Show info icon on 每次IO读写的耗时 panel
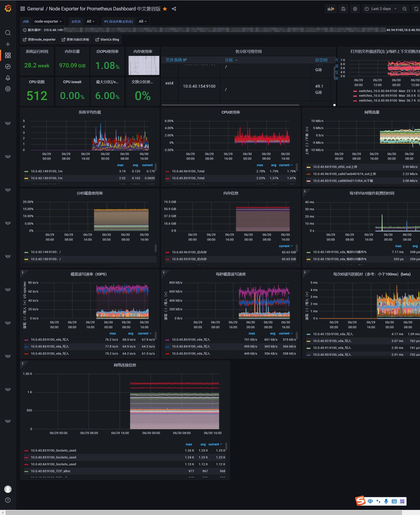The width and height of the screenshot is (420, 515). coord(305,272)
